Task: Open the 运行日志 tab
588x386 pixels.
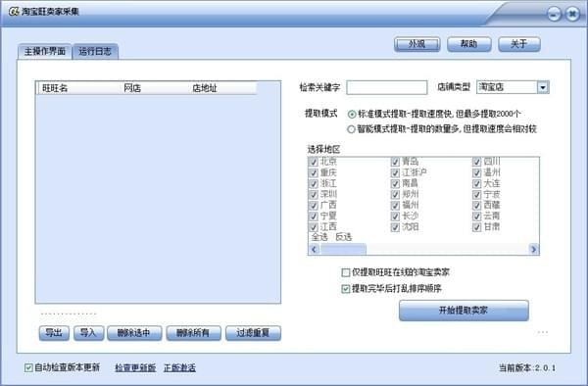Action: tap(95, 51)
